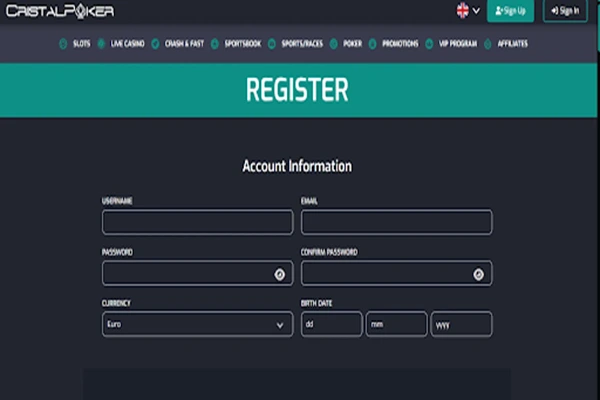This screenshot has height=400, width=600.
Task: Click the chip icon beside Live Casino
Action: point(101,44)
